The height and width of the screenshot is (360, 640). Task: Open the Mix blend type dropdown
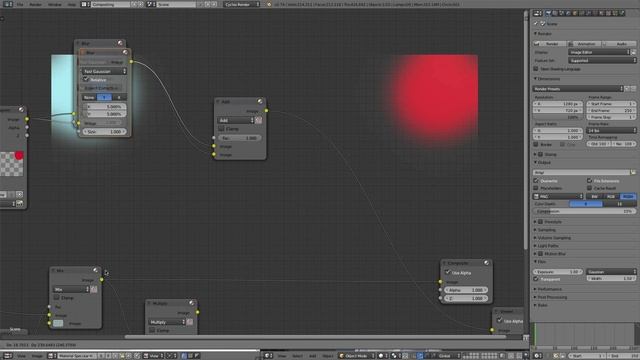click(x=71, y=289)
